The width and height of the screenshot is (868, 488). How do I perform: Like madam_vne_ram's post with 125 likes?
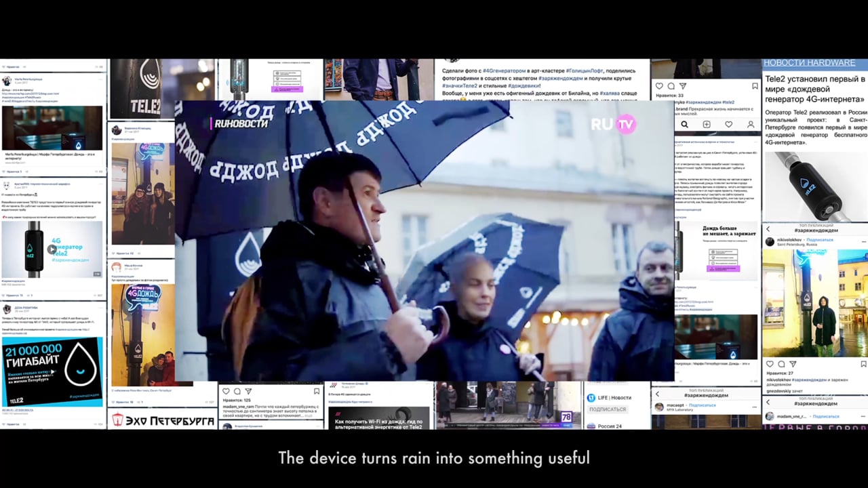pyautogui.click(x=226, y=391)
